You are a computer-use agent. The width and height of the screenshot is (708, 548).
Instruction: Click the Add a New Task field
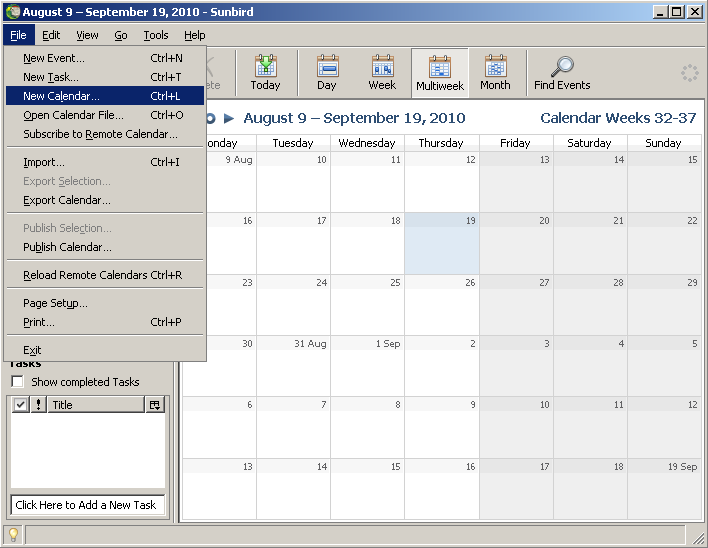pyautogui.click(x=87, y=505)
